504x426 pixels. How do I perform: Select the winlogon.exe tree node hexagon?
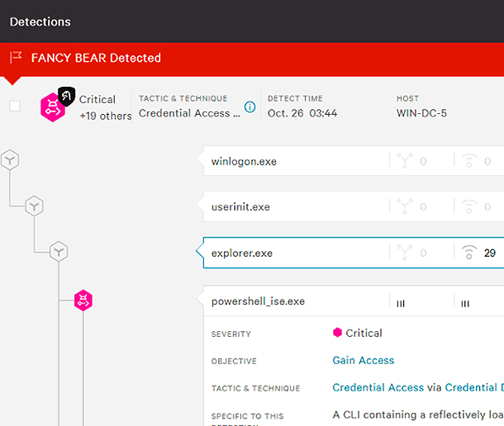pos(10,159)
